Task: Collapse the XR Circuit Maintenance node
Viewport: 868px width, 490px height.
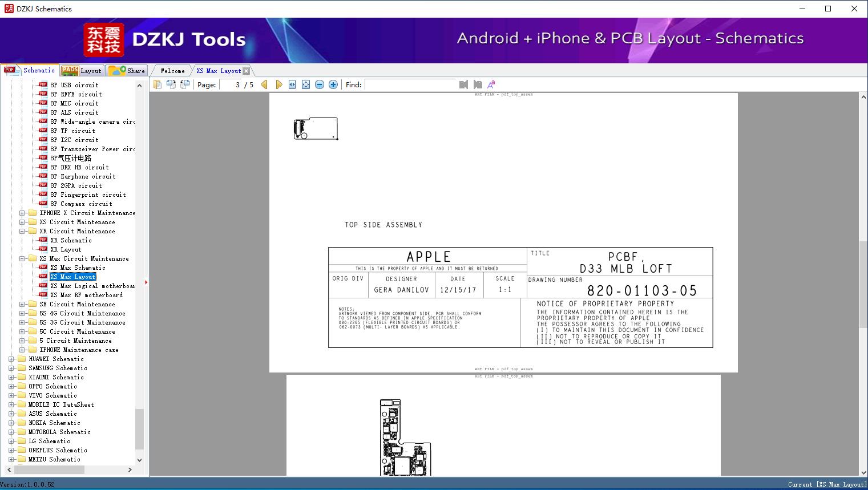Action: (22, 231)
